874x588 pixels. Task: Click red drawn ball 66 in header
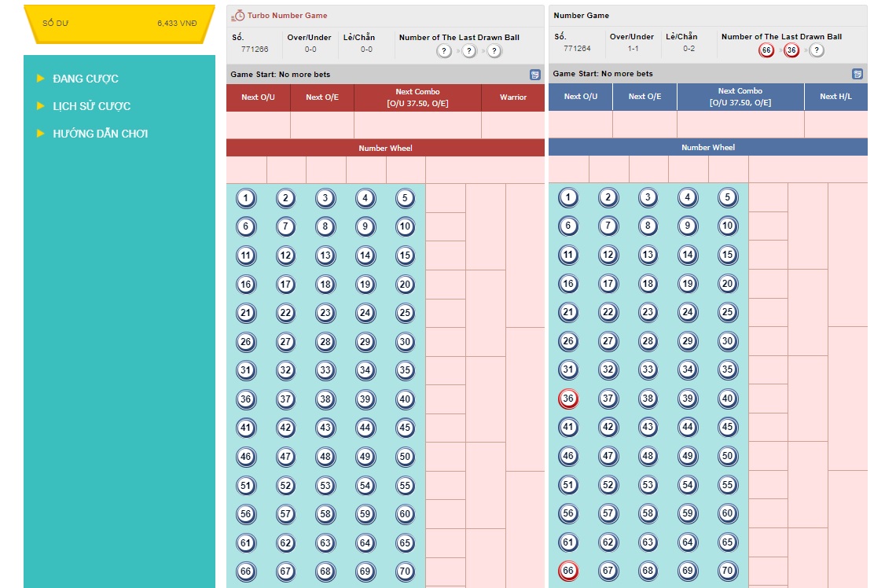pyautogui.click(x=766, y=50)
